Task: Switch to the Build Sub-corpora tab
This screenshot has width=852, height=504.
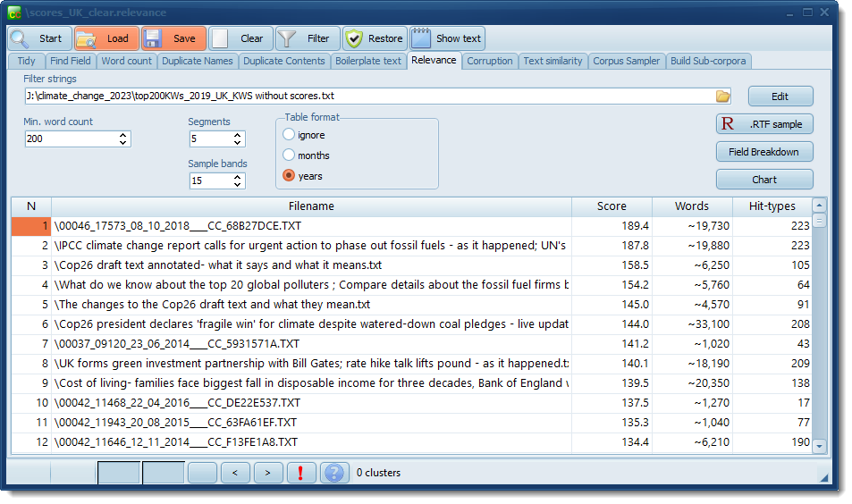Action: click(x=708, y=61)
